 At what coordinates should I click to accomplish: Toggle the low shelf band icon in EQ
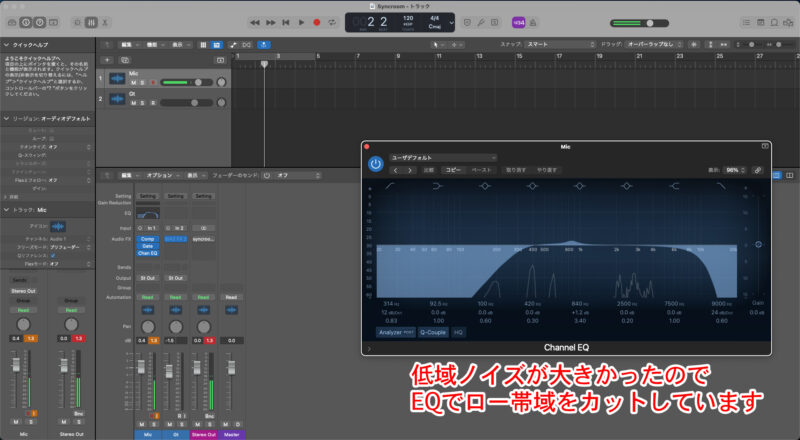(437, 186)
